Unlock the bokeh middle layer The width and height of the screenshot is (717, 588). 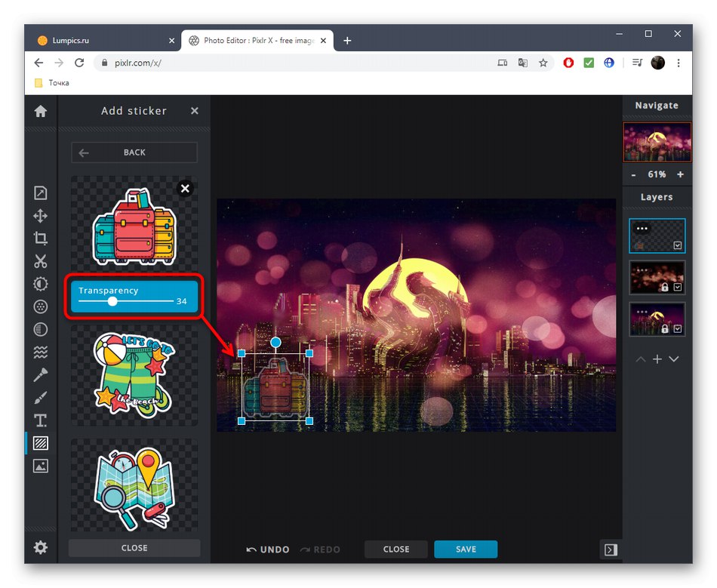(665, 287)
